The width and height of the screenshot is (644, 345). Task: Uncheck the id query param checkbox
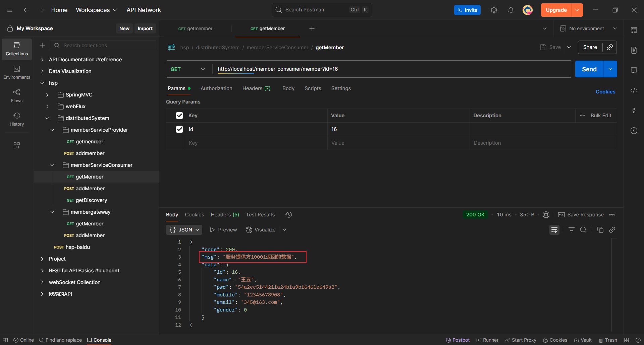(179, 129)
